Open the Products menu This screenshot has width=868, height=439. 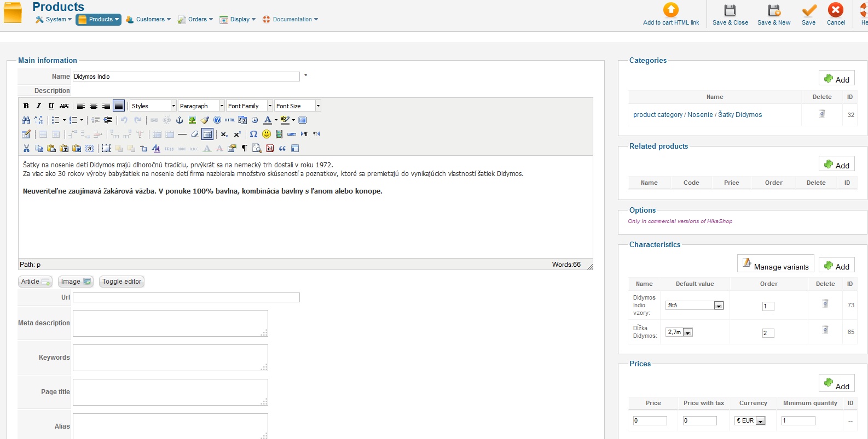pos(98,20)
